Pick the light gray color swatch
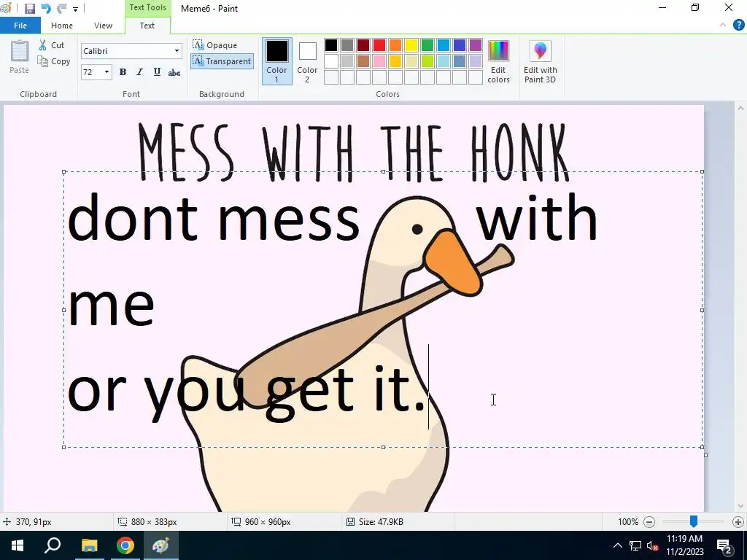 point(347,61)
